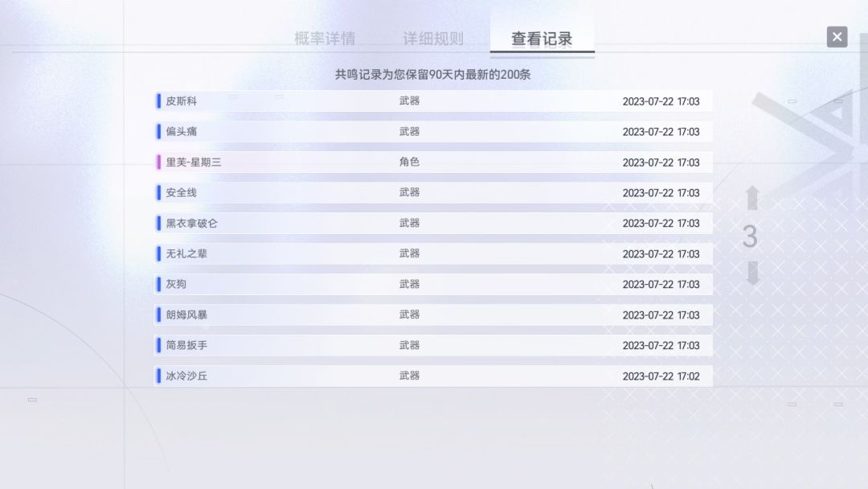Select the 里芙-星期三 character record
This screenshot has height=489, width=868.
tap(433, 162)
